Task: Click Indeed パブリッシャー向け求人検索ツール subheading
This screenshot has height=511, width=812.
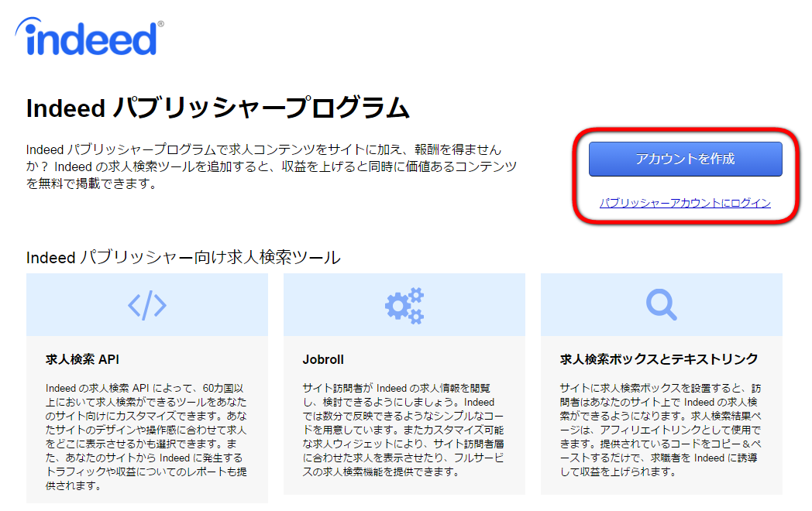Action: 184,257
